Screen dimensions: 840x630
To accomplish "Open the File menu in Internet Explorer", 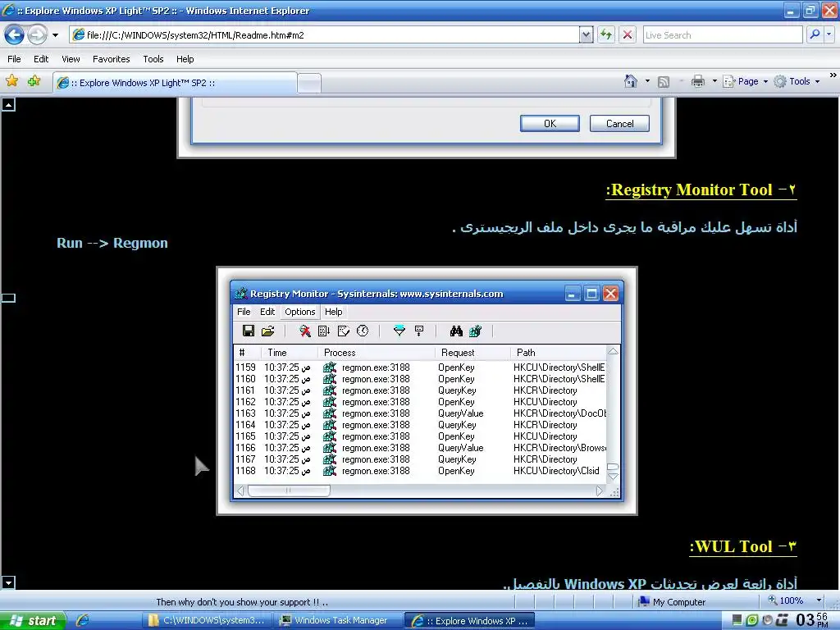I will (x=15, y=59).
